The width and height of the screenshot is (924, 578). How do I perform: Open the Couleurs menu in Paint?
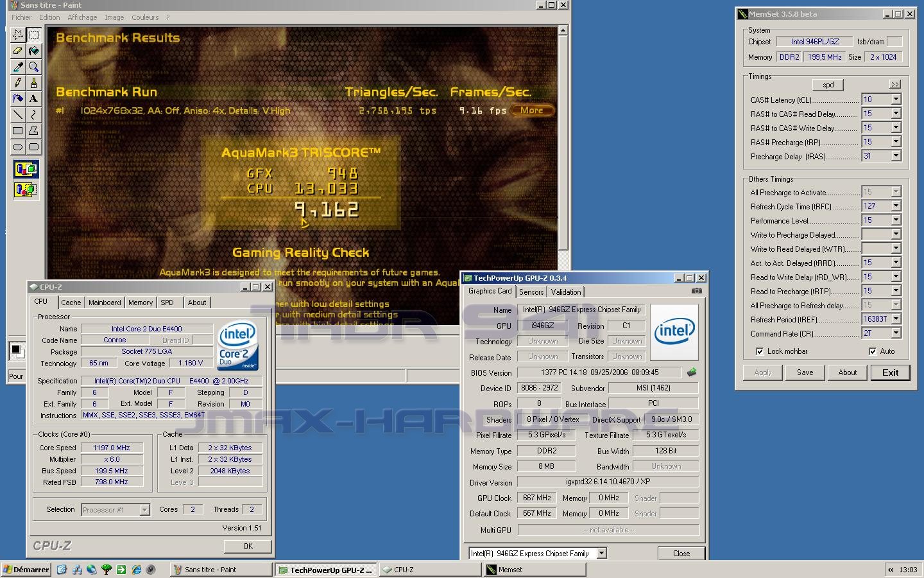(145, 17)
